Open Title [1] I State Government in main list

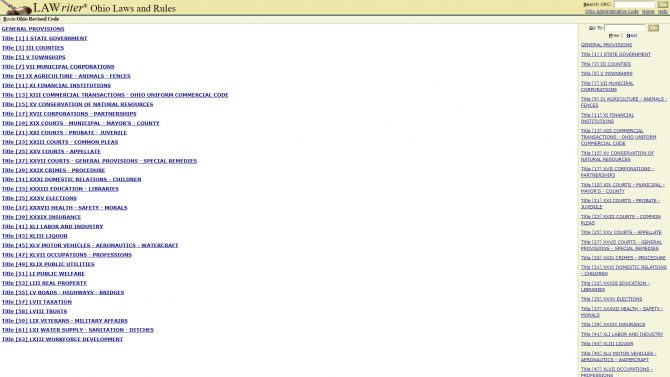[44, 38]
